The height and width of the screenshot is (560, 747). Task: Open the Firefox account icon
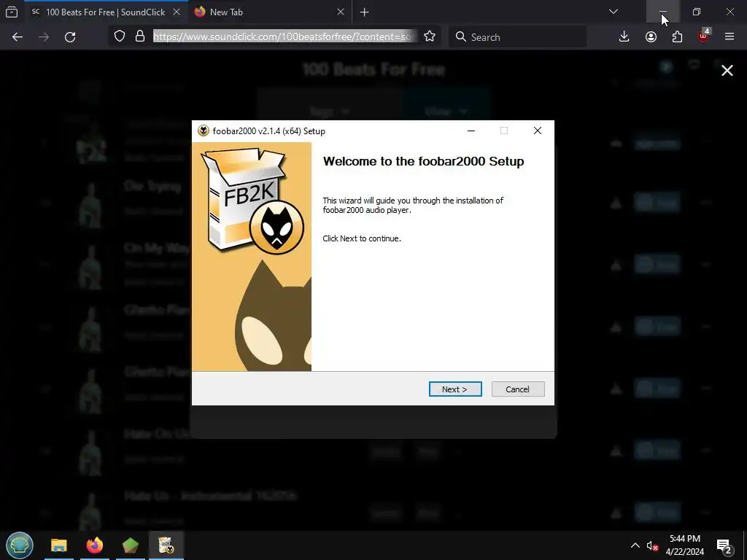click(x=651, y=36)
